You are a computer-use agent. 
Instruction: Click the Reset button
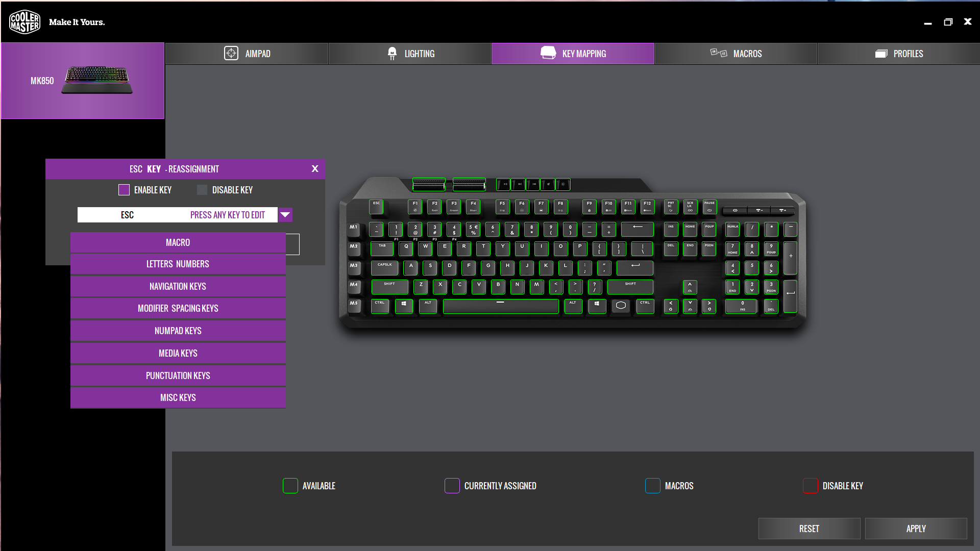tap(809, 529)
